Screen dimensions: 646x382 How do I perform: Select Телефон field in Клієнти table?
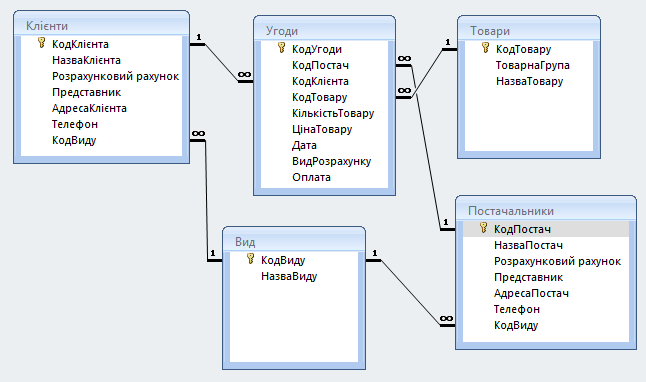point(75,124)
